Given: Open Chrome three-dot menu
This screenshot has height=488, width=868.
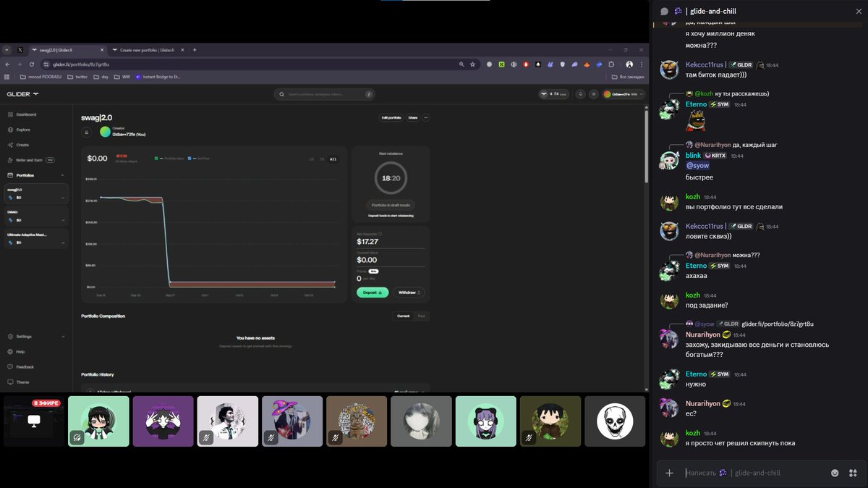Looking at the screenshot, I should 642,64.
